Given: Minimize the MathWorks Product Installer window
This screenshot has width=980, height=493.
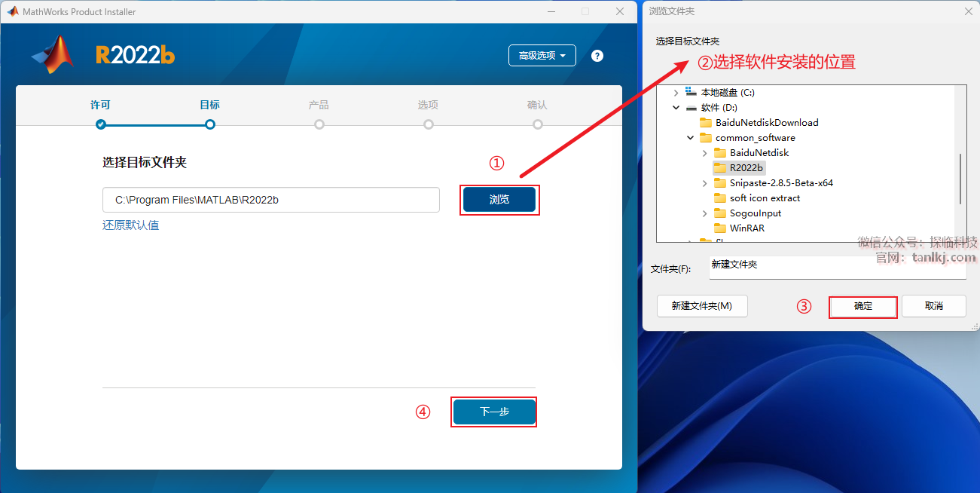Looking at the screenshot, I should (551, 11).
